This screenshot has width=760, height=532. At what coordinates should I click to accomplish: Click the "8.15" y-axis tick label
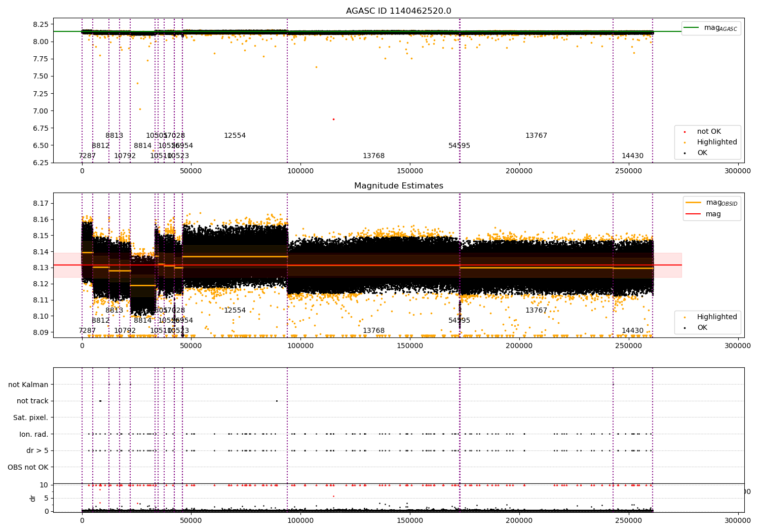tap(40, 236)
